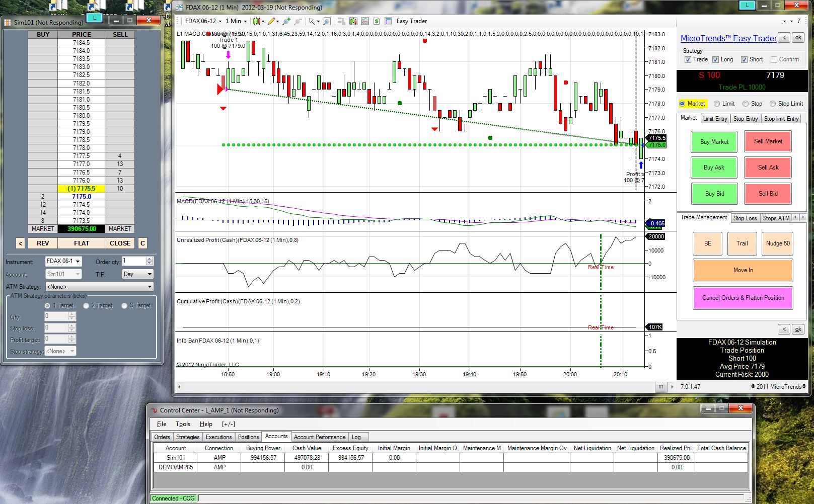Open the indicators line chart icon
This screenshot has height=504, width=814.
[x=364, y=21]
